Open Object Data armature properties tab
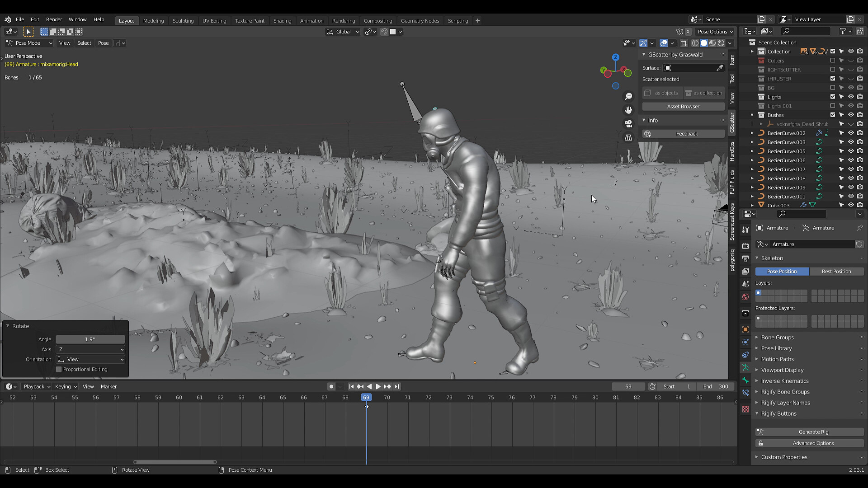This screenshot has width=868, height=488. tap(745, 368)
